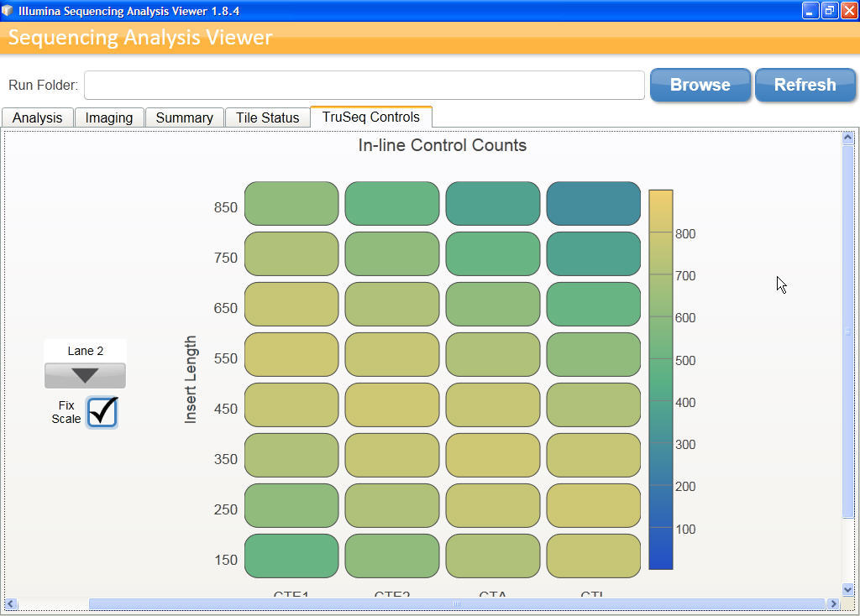
Task: Click the Illumina viewer icon in title bar
Action: [8, 10]
